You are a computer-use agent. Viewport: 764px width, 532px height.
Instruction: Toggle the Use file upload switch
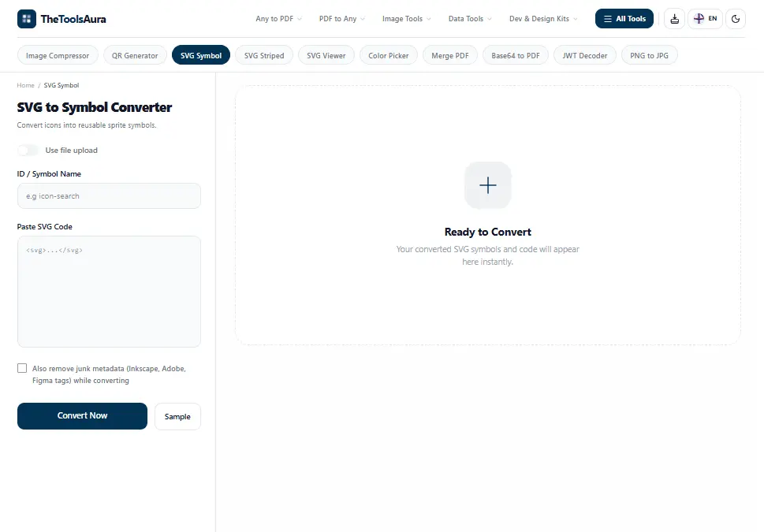pyautogui.click(x=28, y=150)
